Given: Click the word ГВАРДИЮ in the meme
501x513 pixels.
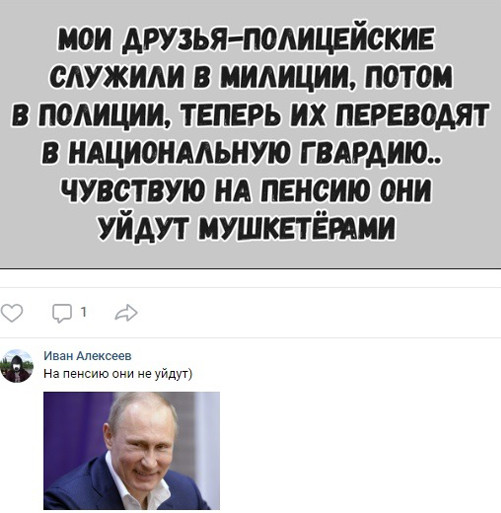Looking at the screenshot, I should point(369,152).
